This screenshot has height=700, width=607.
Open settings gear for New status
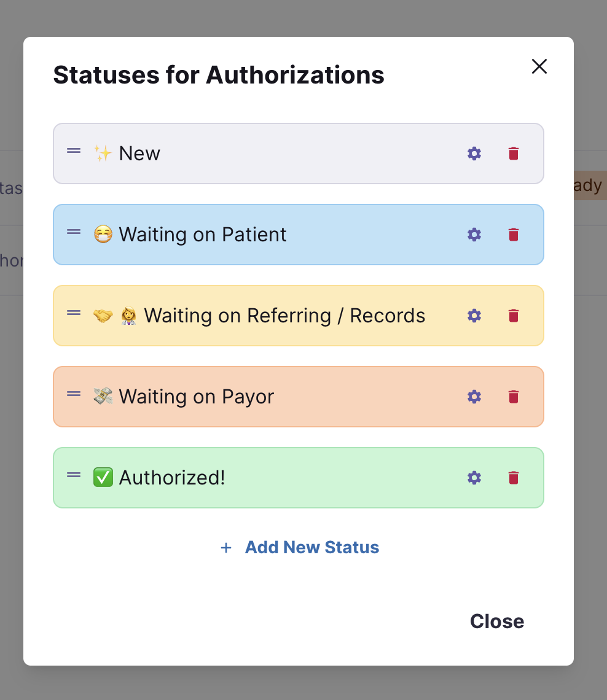[x=474, y=154]
